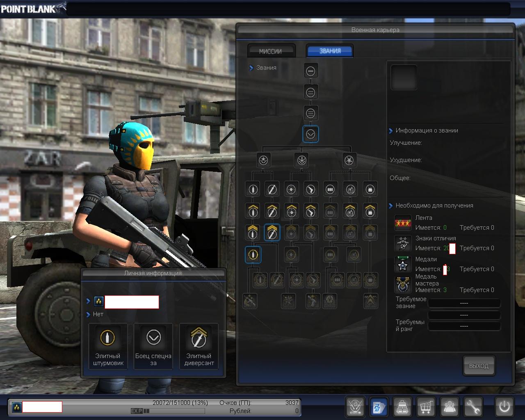Select the plain radio rank without chevrons

pos(350,189)
